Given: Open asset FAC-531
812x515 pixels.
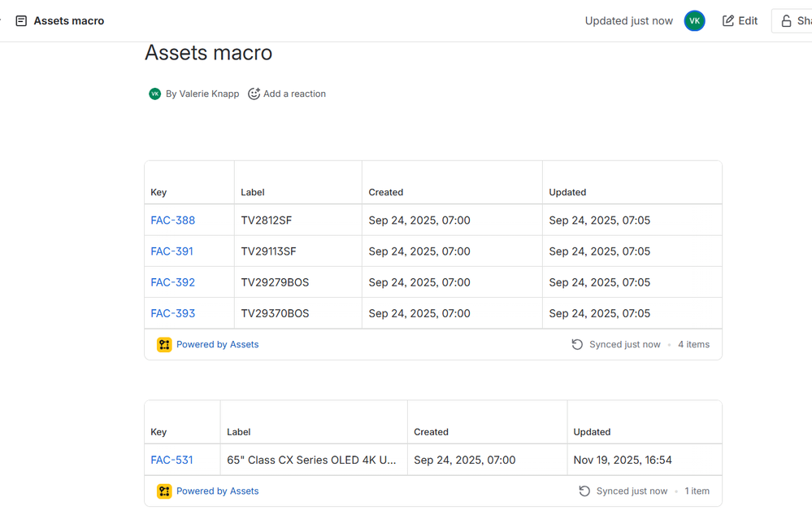Looking at the screenshot, I should [x=172, y=460].
